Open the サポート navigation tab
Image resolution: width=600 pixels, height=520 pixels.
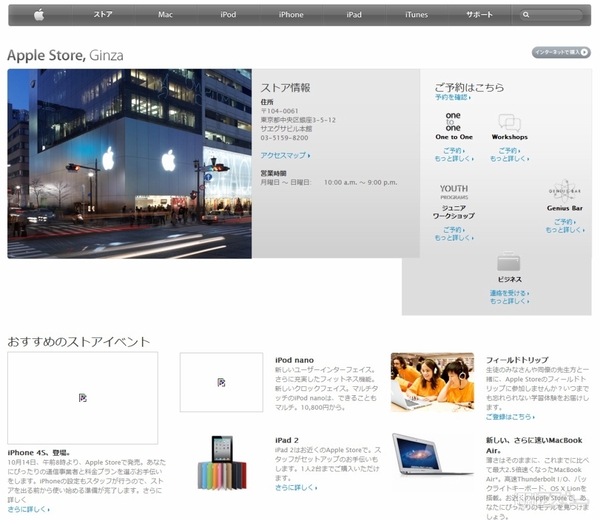[479, 15]
